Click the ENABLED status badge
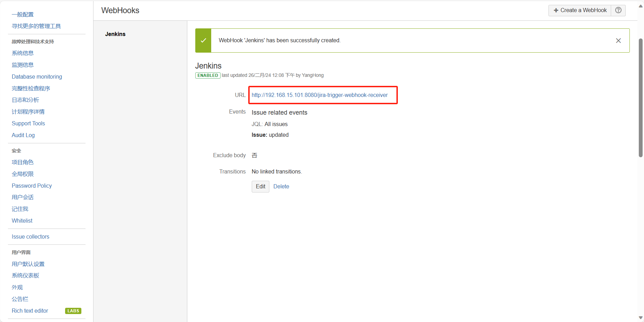644x322 pixels. click(208, 75)
